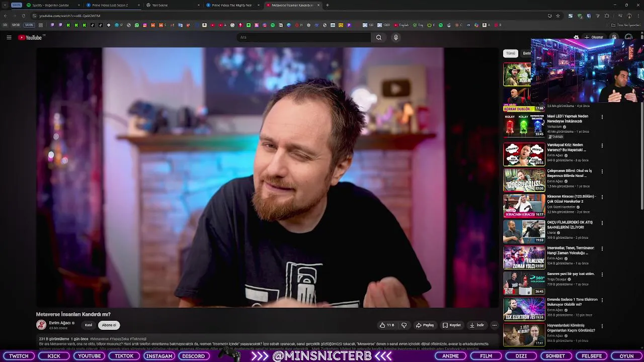This screenshot has width=644, height=362.
Task: Click the TIKTOK overlay button
Action: click(x=124, y=356)
